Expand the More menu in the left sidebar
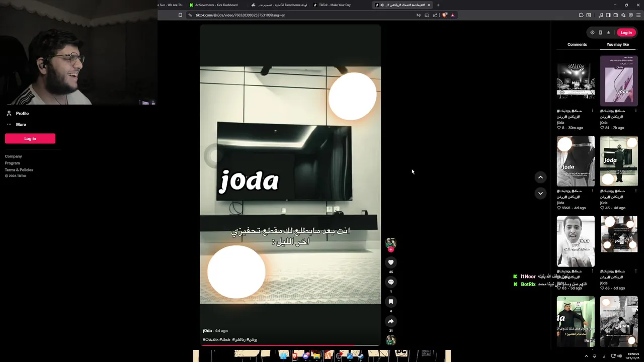The image size is (644, 362). [16, 125]
